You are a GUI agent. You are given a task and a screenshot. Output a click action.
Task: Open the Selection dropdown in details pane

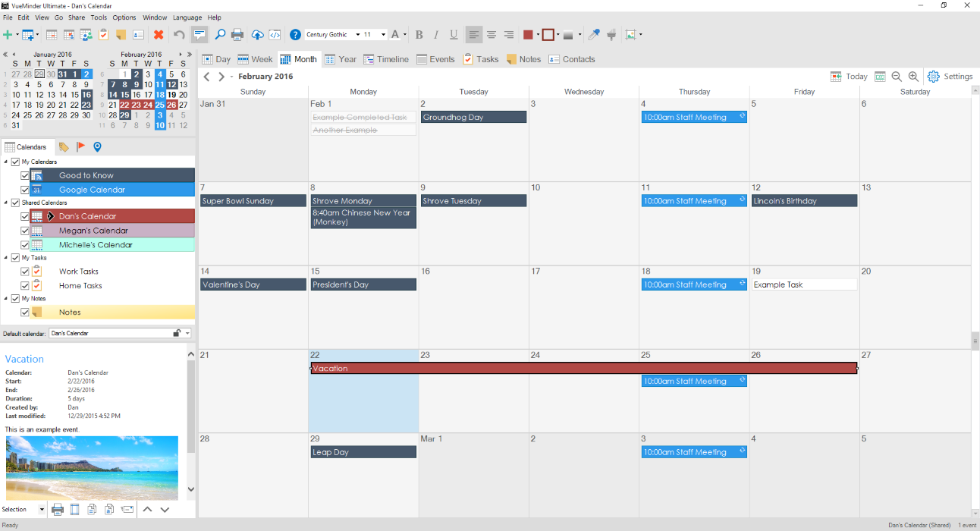pyautogui.click(x=40, y=509)
